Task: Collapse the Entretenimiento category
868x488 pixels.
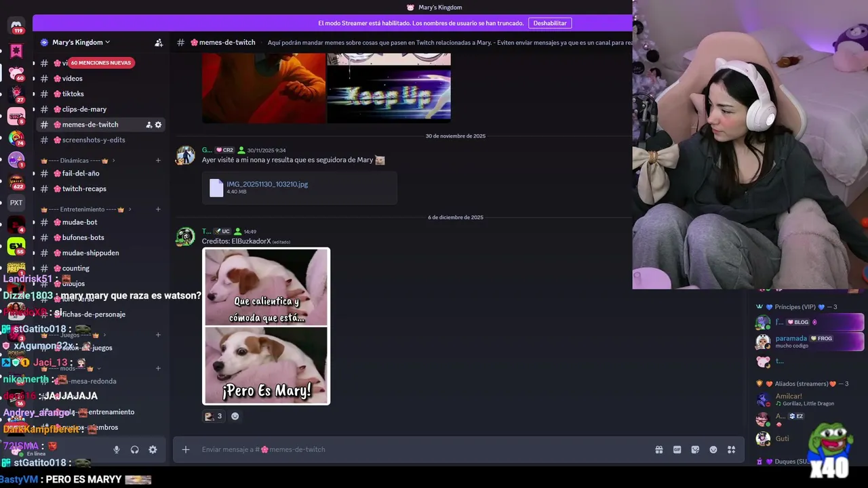Action: 86,209
